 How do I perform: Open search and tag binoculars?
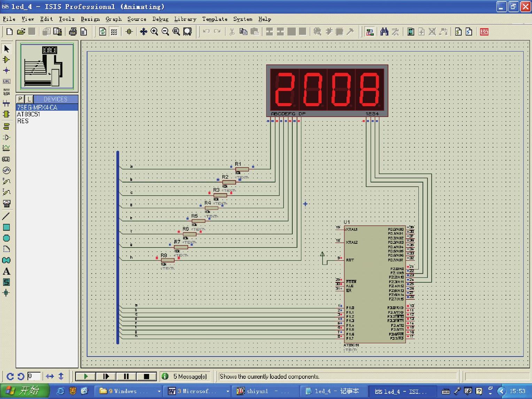pyautogui.click(x=384, y=32)
